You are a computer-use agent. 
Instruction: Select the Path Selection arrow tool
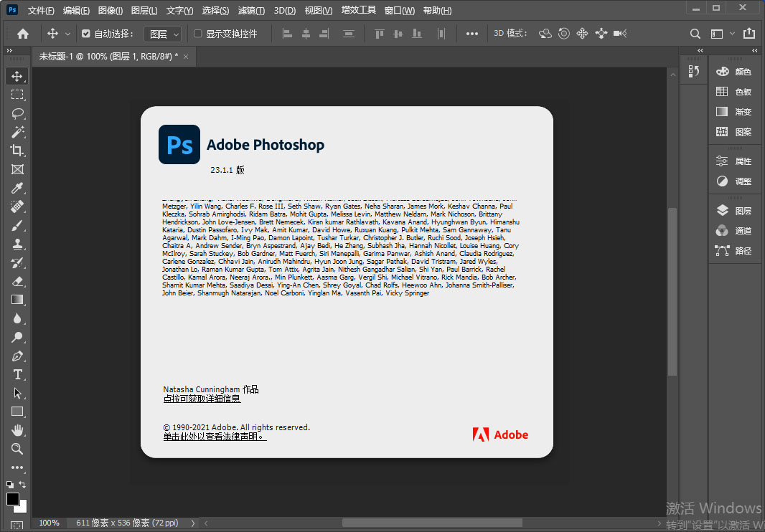(17, 393)
